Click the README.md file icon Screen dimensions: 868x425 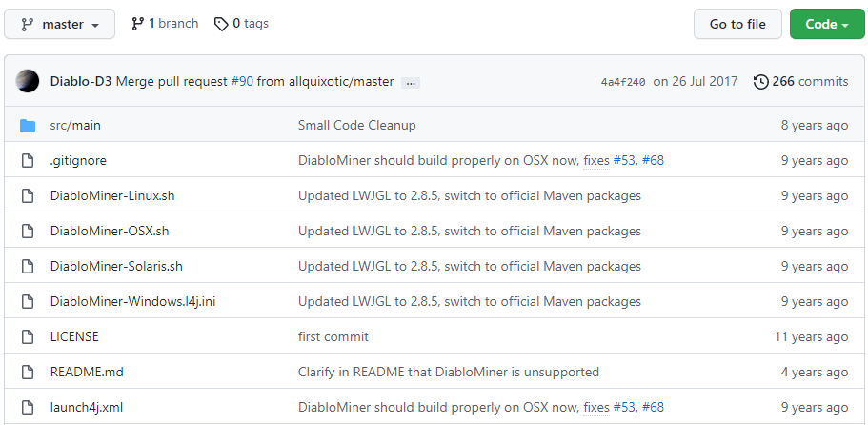point(28,373)
